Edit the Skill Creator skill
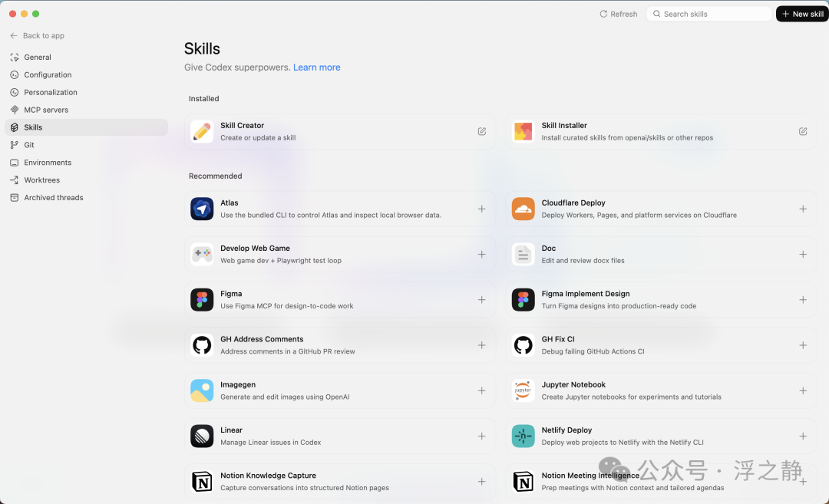This screenshot has width=829, height=504. tap(481, 131)
